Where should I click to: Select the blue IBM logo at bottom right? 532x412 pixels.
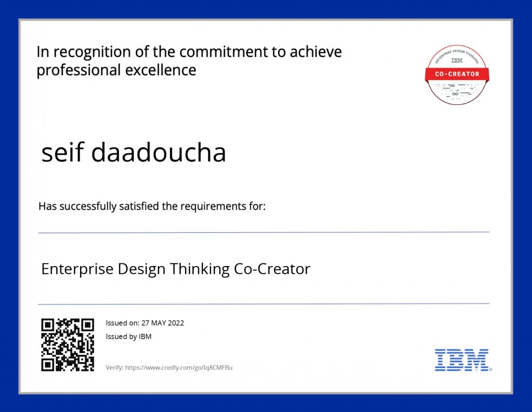(x=461, y=359)
